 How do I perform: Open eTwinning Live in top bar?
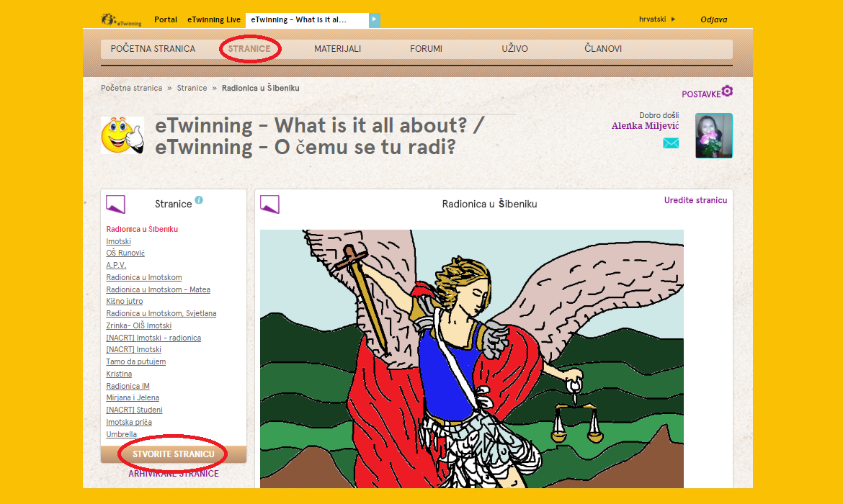(214, 19)
